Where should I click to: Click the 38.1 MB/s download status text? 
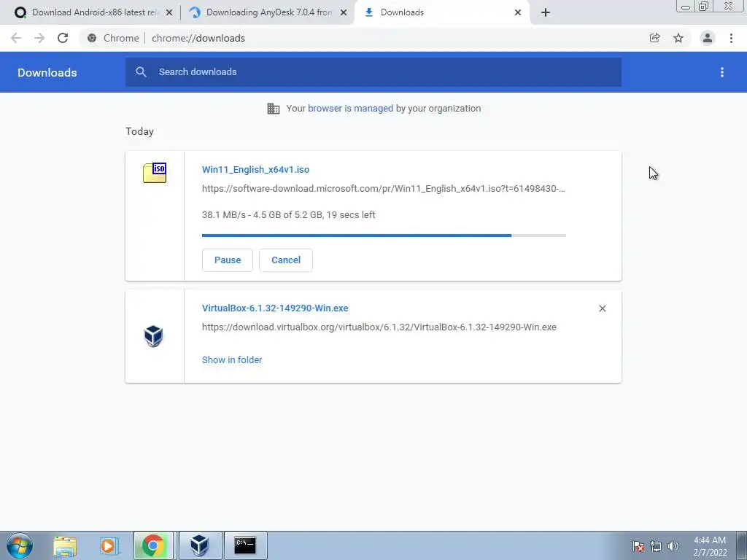pos(289,215)
